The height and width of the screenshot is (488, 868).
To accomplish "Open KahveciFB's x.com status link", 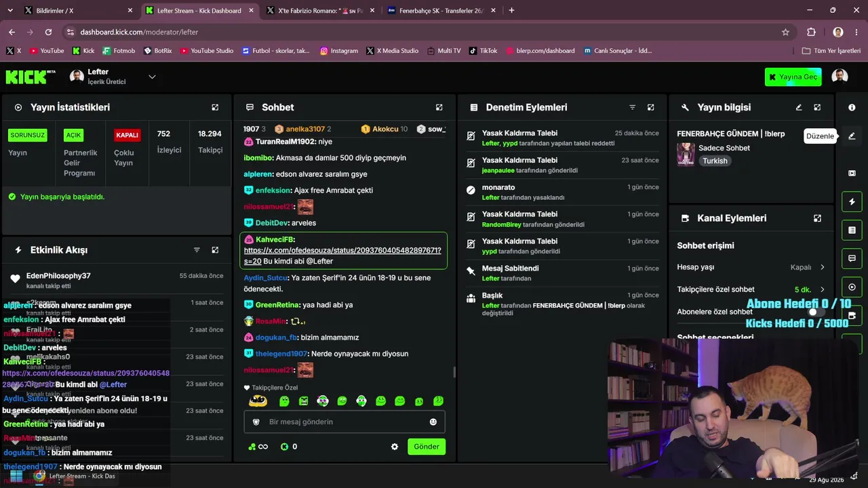I will 342,256.
